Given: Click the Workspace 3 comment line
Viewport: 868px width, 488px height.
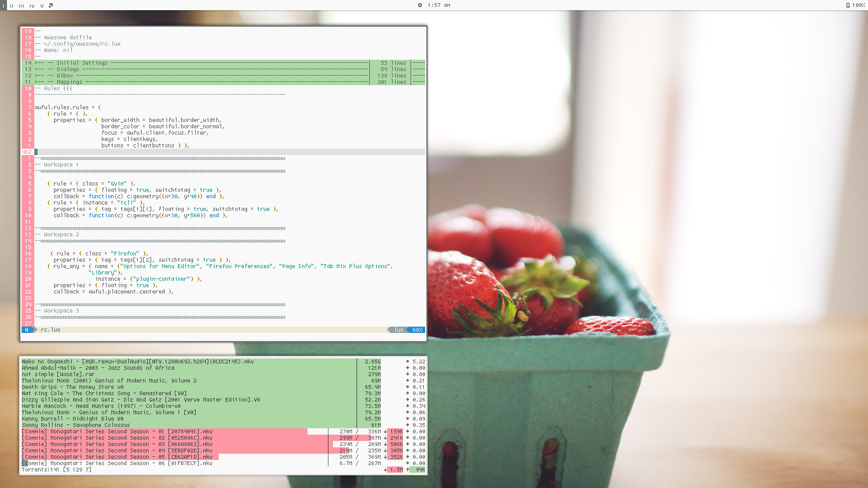Looking at the screenshot, I should 57,311.
